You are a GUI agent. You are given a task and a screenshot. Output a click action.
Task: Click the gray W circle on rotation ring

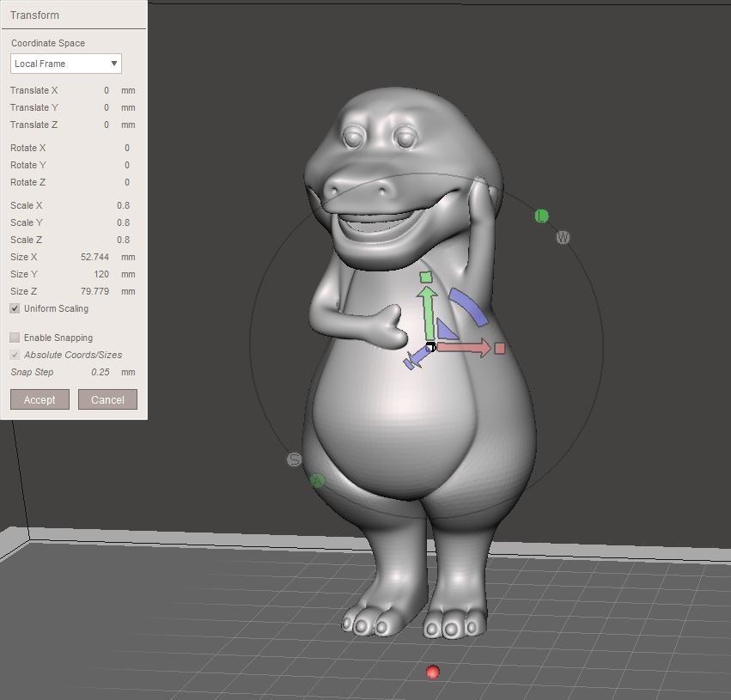tap(563, 237)
